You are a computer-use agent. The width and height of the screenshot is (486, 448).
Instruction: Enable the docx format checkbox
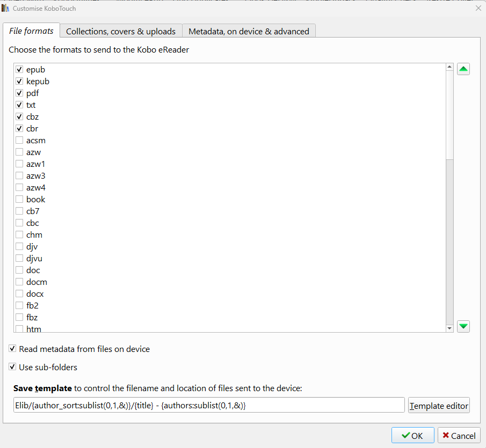point(19,293)
